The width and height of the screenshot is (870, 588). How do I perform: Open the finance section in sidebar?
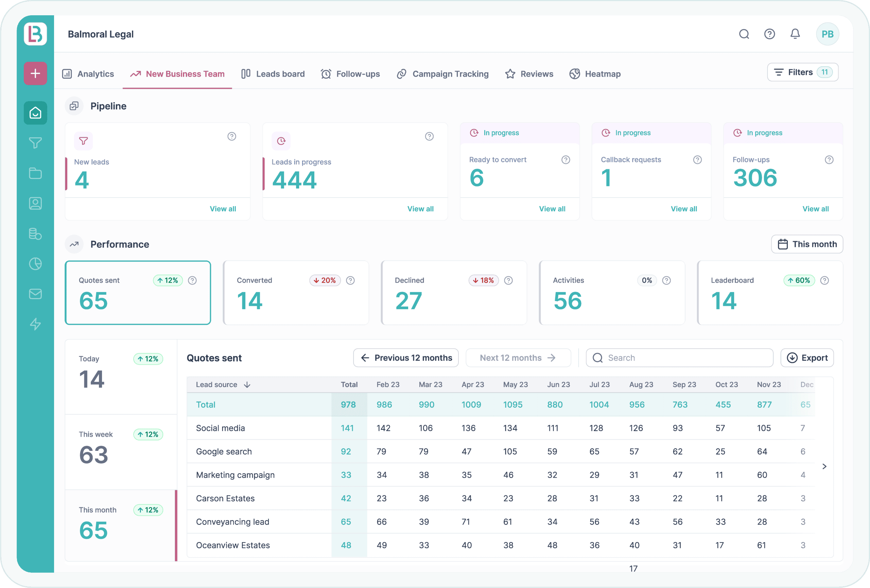click(x=35, y=234)
